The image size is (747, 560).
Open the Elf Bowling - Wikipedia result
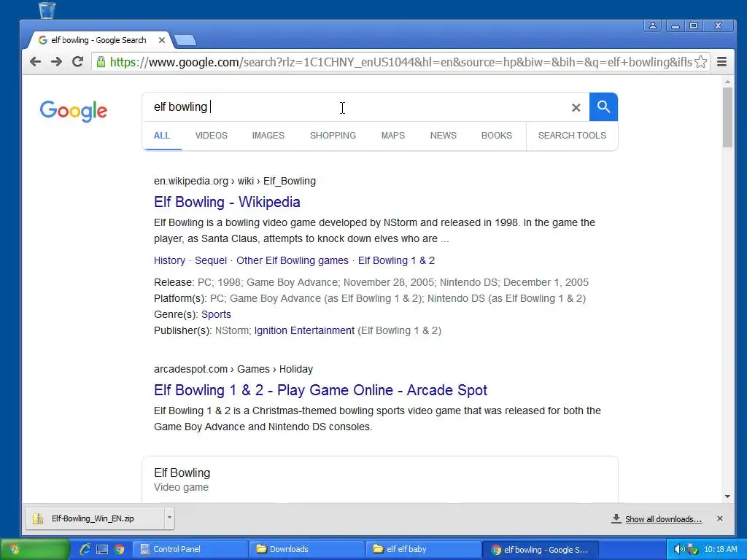point(227,202)
